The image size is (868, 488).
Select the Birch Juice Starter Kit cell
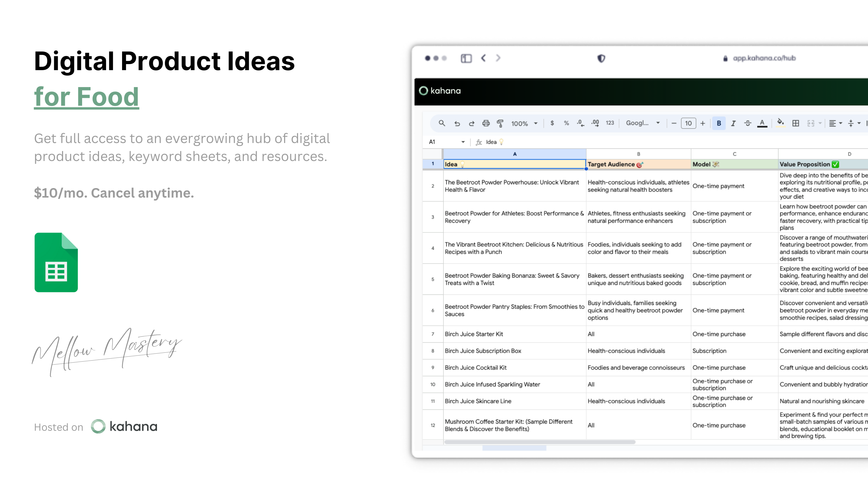coord(515,334)
